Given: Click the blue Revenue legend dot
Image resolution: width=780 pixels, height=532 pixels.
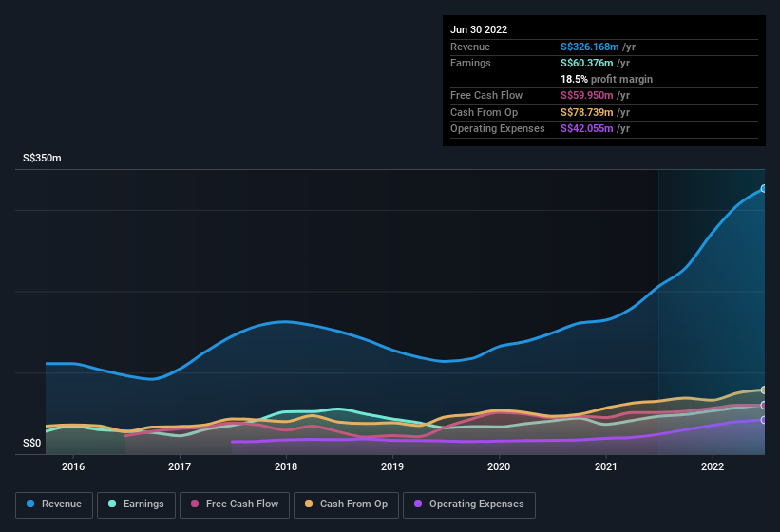Looking at the screenshot, I should tap(30, 503).
